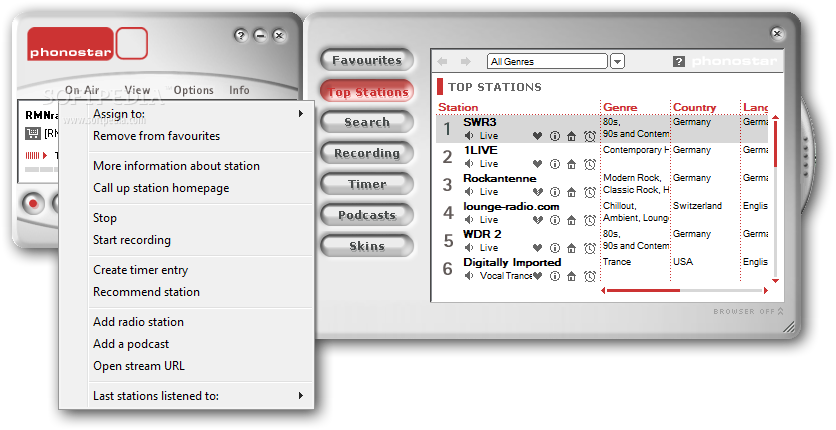Show info icon for lounge-radio.com
836x430 pixels.
point(554,220)
